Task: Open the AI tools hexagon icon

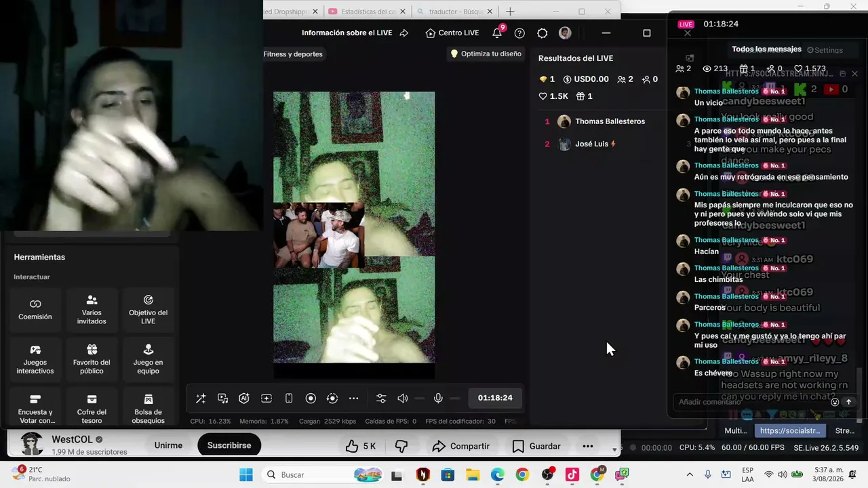Action: coord(244,399)
